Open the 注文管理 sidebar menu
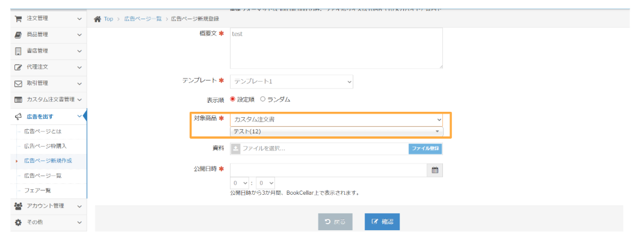Image resolution: width=644 pixels, height=250 pixels. tap(49, 19)
